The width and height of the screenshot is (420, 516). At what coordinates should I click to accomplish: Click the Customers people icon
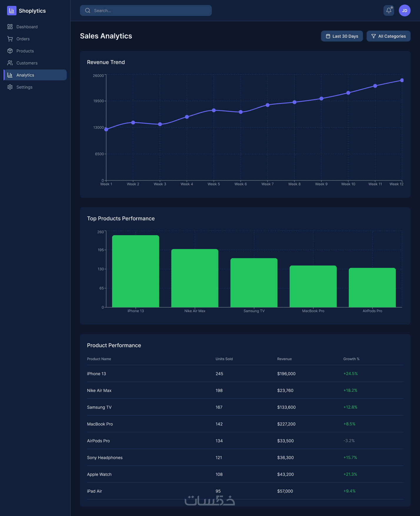pyautogui.click(x=10, y=63)
